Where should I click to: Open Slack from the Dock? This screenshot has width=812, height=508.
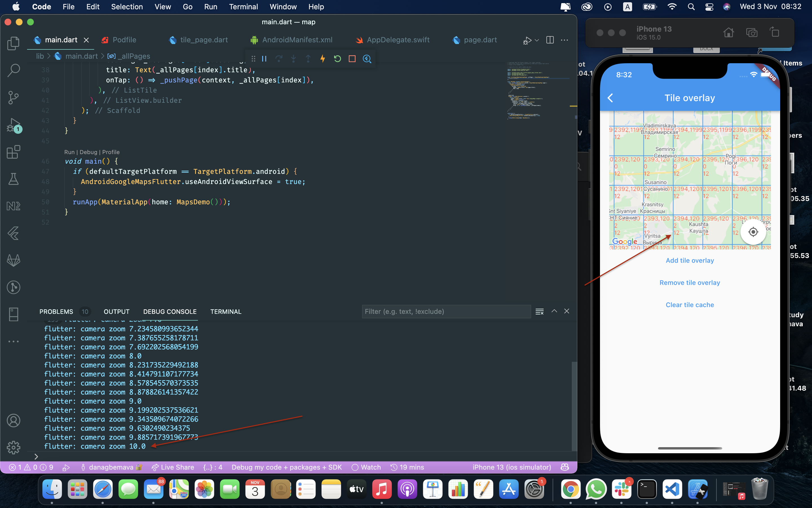(x=621, y=489)
